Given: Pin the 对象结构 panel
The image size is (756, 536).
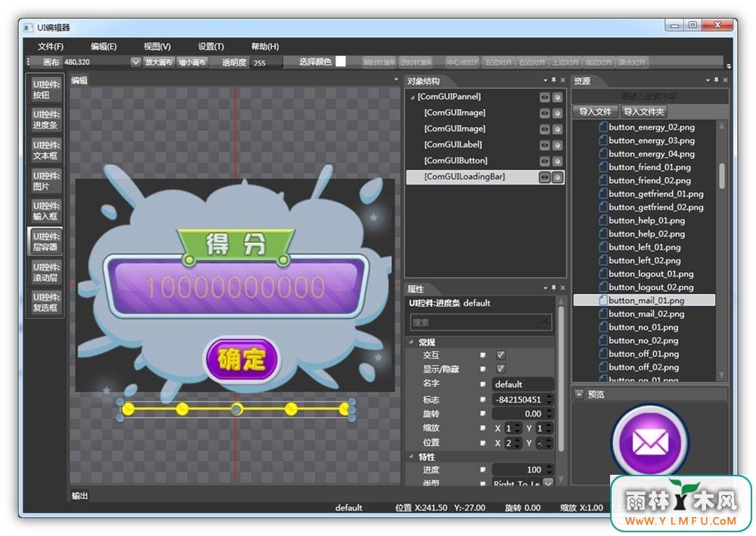Looking at the screenshot, I should point(553,80).
